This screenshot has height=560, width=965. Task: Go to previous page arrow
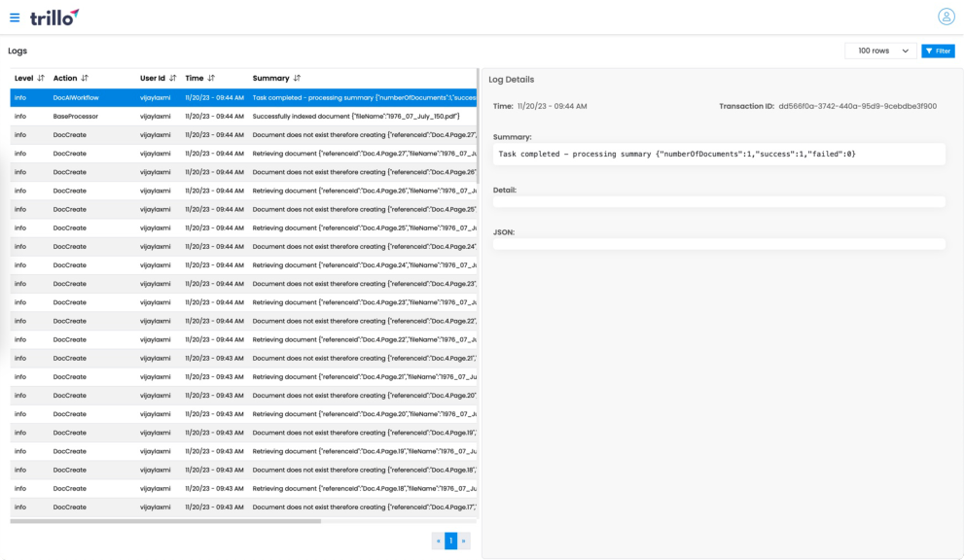coord(438,541)
